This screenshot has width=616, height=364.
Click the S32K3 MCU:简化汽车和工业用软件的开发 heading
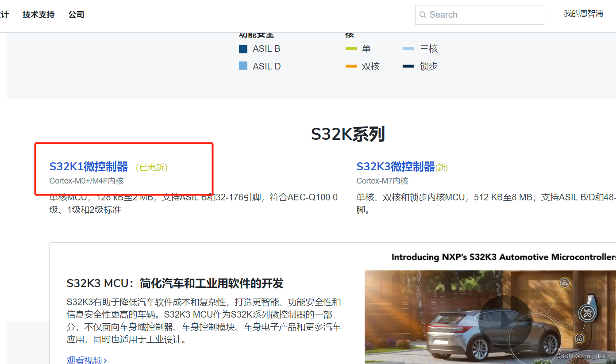tap(175, 283)
